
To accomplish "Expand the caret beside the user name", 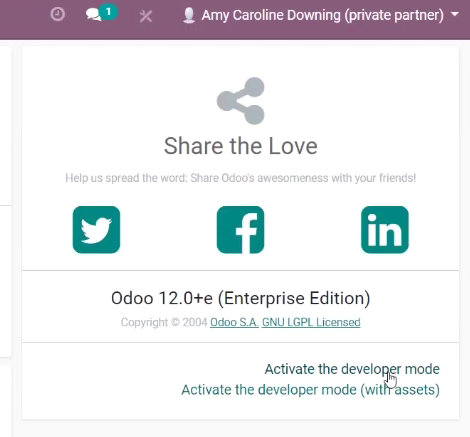I will (455, 15).
